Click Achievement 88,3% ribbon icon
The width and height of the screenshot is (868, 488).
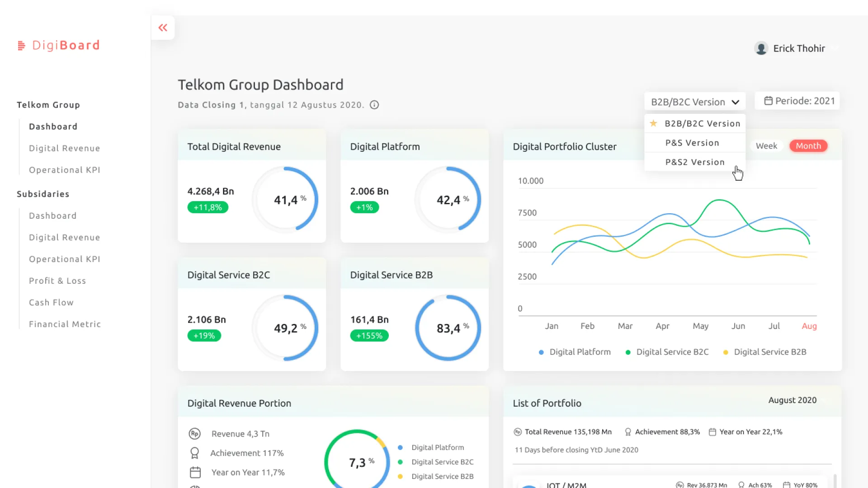pos(628,432)
